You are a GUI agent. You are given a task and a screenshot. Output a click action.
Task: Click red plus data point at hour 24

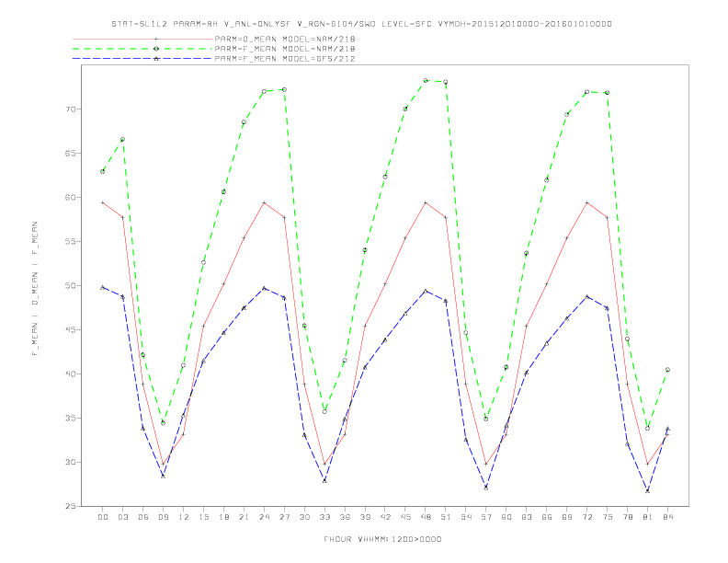coord(264,202)
